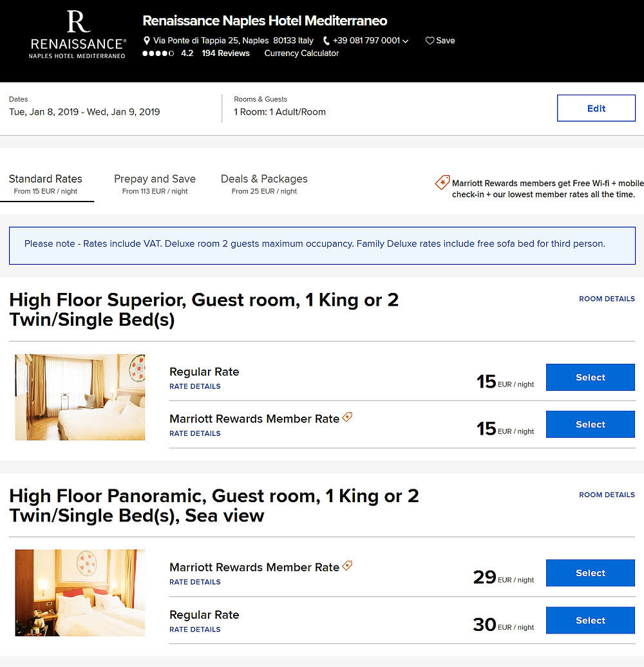Click rewards tag beside Panoramic Member Rate
This screenshot has width=644, height=667.
coord(347,566)
